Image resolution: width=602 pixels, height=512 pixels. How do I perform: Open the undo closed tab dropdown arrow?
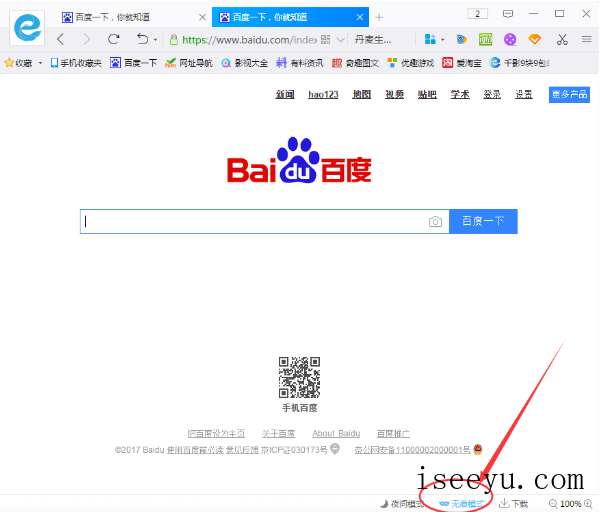pyautogui.click(x=155, y=40)
